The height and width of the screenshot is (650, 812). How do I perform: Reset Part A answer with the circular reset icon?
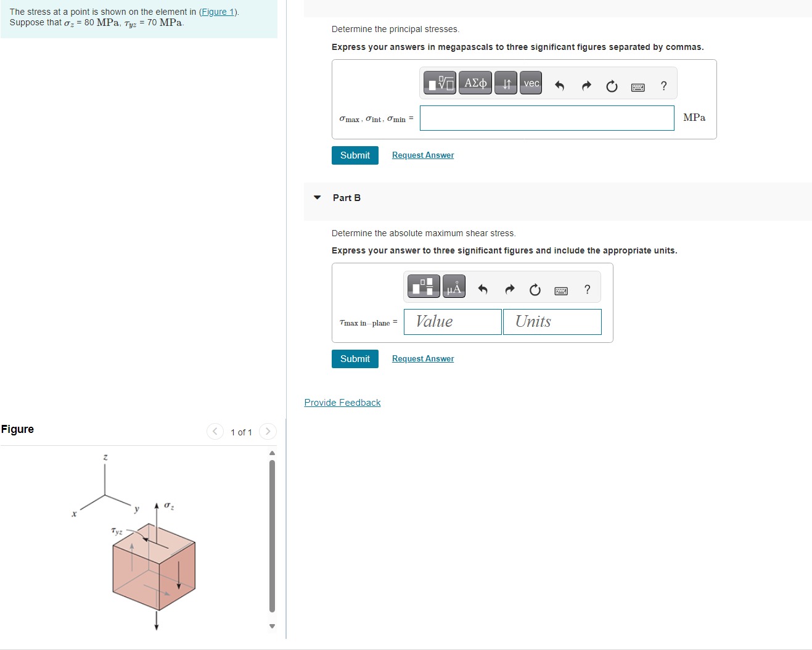[611, 87]
